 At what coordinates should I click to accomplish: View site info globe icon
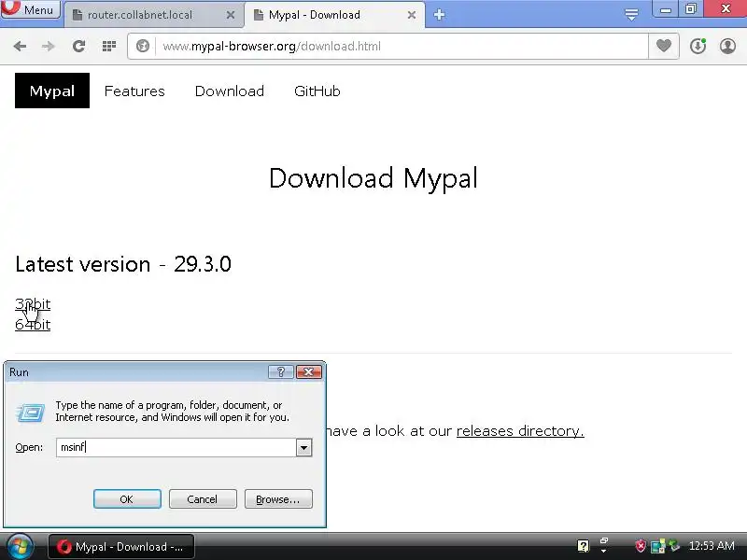[x=143, y=46]
